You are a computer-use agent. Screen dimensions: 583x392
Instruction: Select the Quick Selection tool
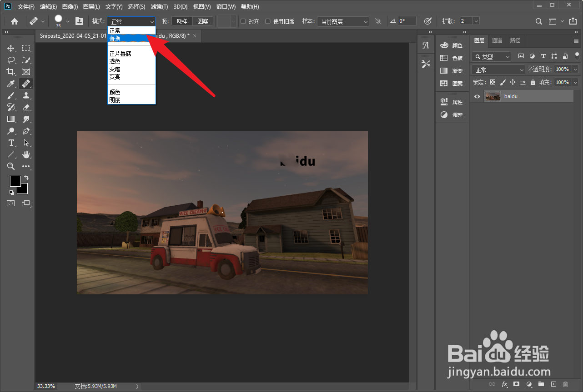(26, 60)
